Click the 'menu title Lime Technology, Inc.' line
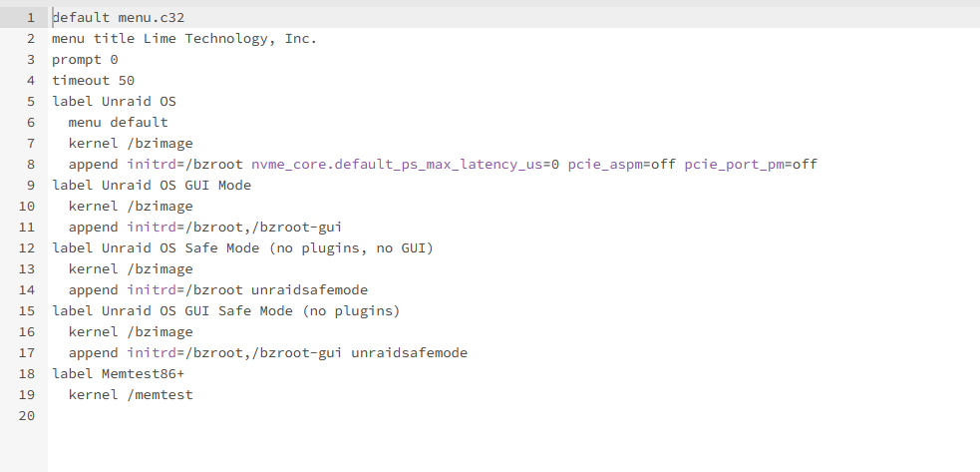The image size is (980, 472). pyautogui.click(x=184, y=39)
